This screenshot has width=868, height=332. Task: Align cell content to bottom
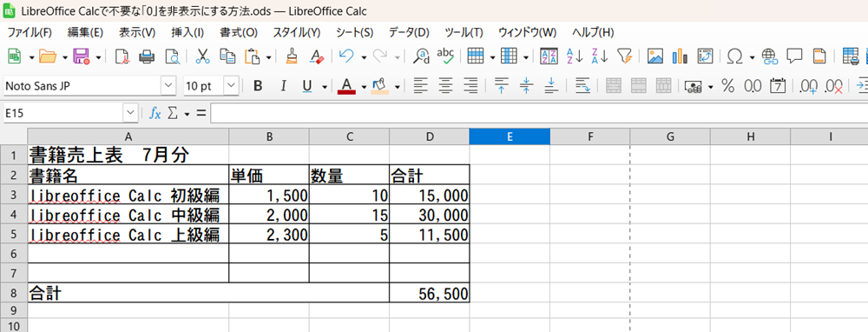(x=551, y=85)
